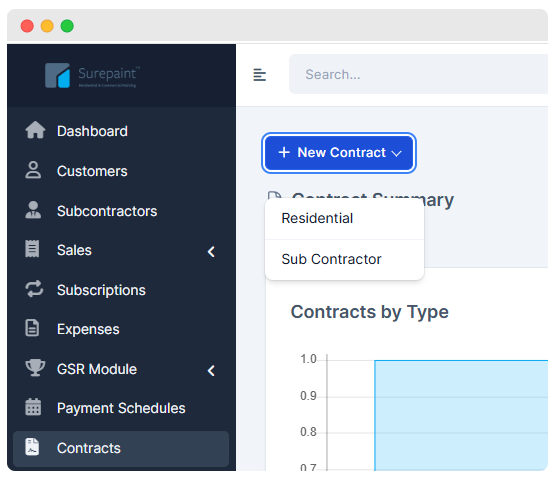Choose Sub Contractor from the contract menu
This screenshot has width=555, height=480.
(x=344, y=259)
